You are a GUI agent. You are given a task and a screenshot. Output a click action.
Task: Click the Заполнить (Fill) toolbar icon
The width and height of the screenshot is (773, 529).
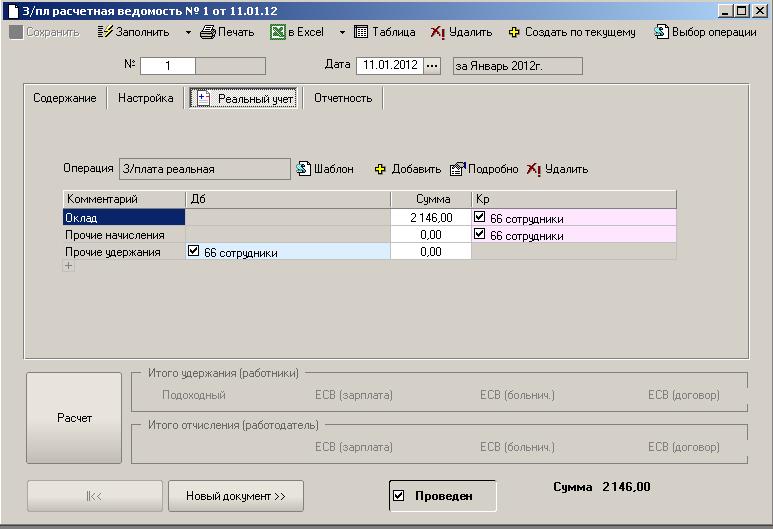tap(105, 32)
